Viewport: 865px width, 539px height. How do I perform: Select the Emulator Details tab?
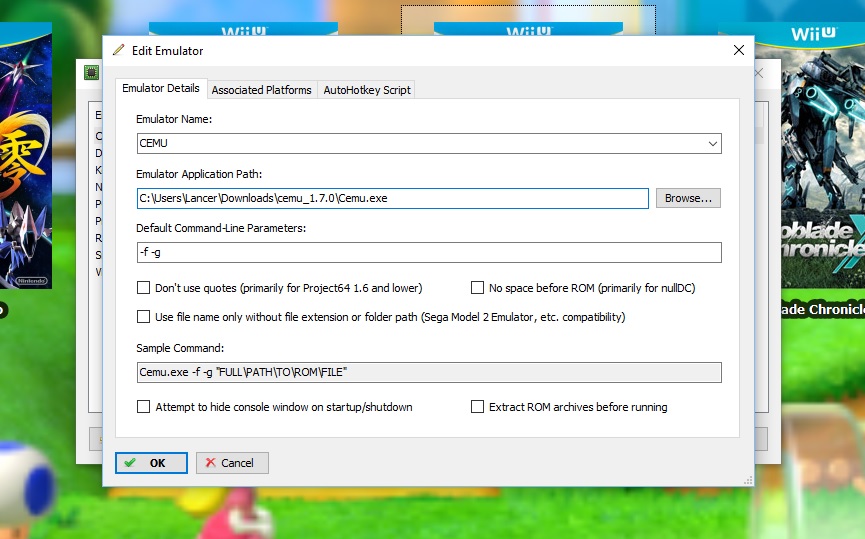161,88
